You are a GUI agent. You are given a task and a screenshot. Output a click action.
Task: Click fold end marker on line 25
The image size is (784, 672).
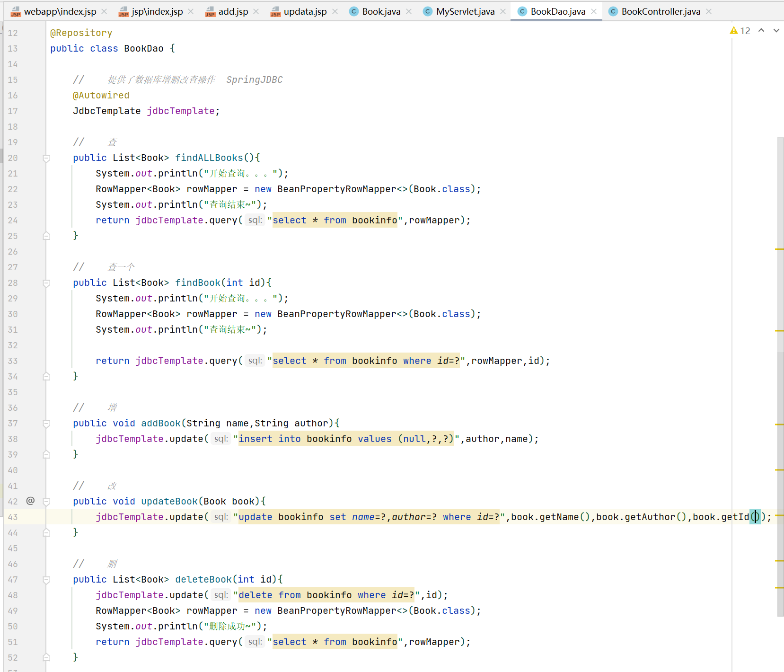[46, 236]
